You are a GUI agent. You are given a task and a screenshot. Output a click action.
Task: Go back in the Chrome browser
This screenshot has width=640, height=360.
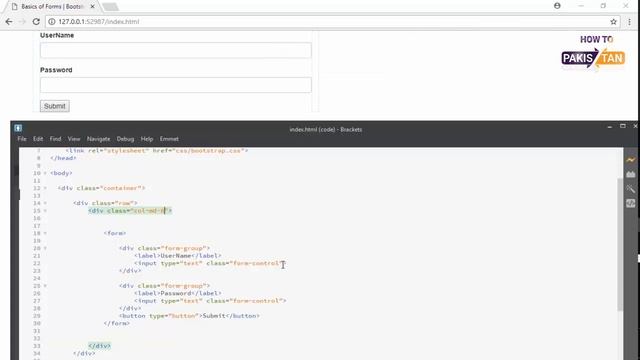(9, 22)
